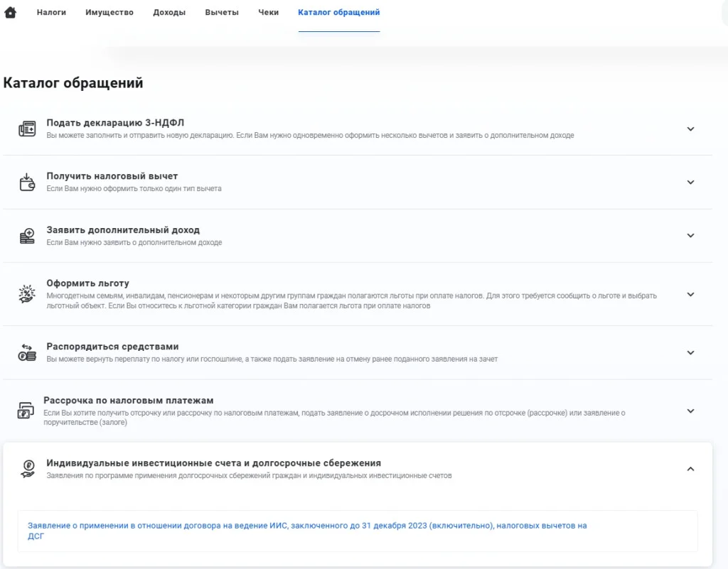Screen dimensions: 728x569
Task: Click the Индивидуальные инвестиционные счета и долгосрочные сбережения heading
Action: tap(213, 463)
